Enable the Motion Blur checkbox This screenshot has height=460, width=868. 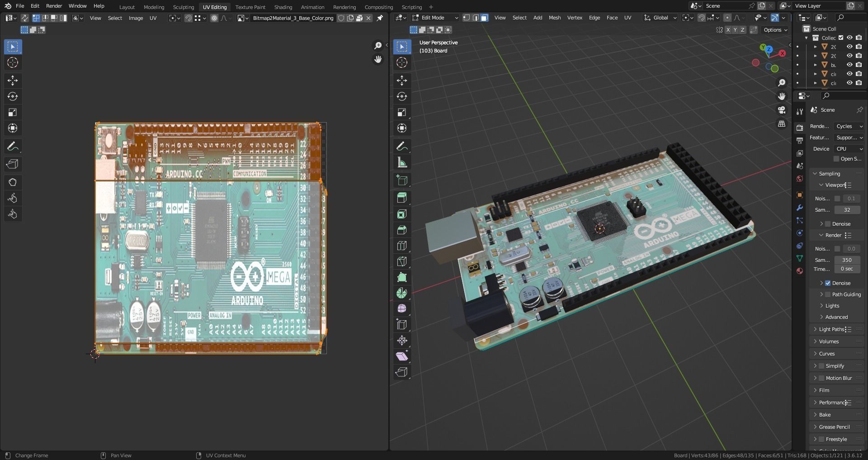pos(821,378)
